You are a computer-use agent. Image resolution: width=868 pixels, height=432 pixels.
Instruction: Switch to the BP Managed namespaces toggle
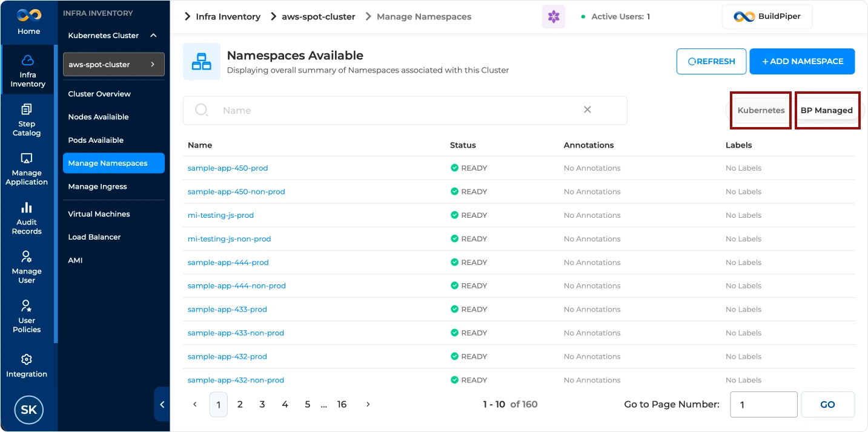(827, 110)
